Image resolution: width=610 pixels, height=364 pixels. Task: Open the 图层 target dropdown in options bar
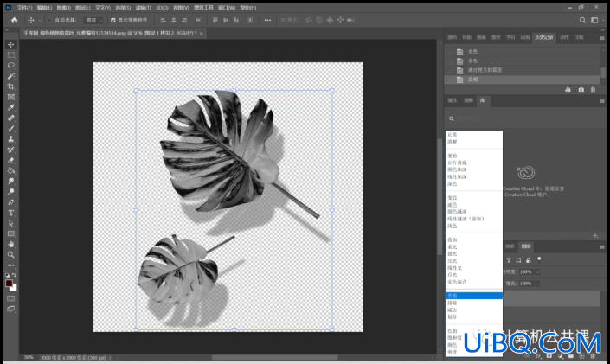pyautogui.click(x=94, y=20)
